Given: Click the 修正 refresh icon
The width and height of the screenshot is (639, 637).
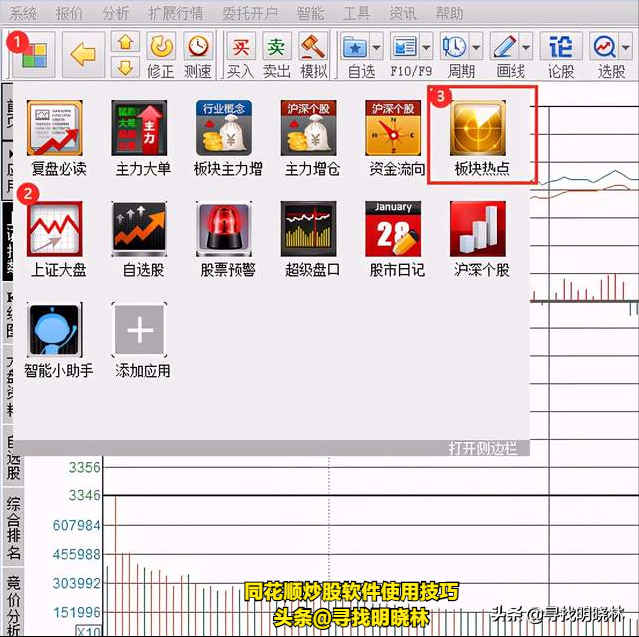Looking at the screenshot, I should click(x=161, y=46).
